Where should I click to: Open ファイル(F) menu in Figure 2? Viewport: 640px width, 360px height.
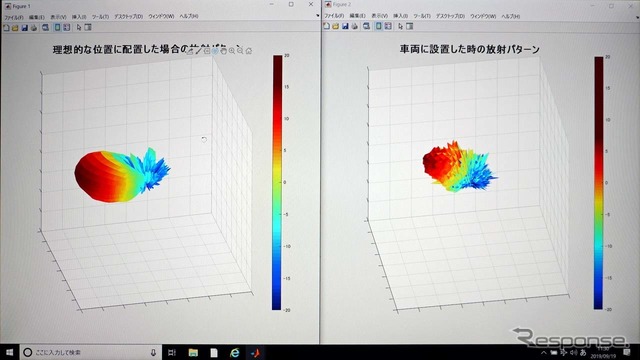click(334, 16)
